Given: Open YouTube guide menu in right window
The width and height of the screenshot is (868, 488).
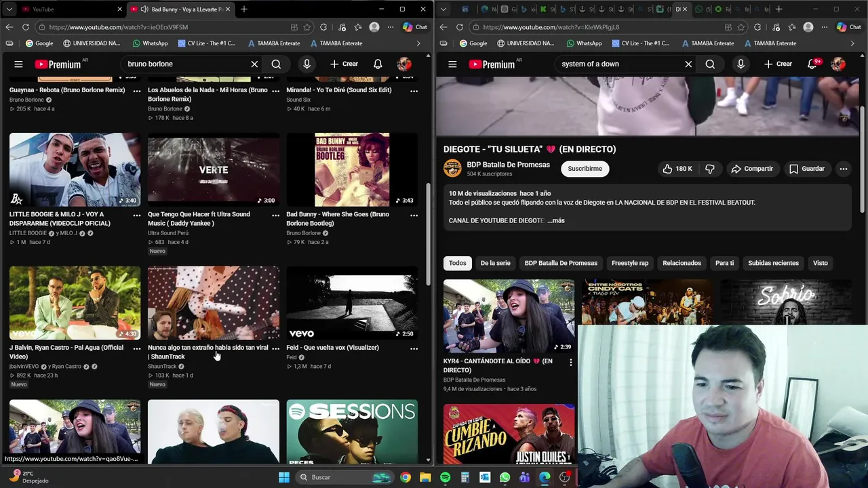Looking at the screenshot, I should pos(452,64).
